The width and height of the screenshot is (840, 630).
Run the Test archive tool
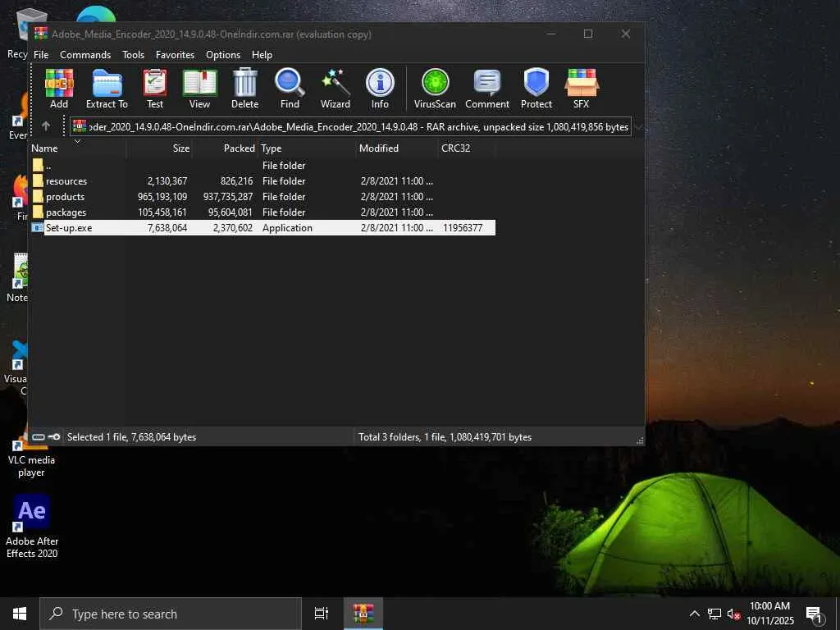(x=155, y=89)
